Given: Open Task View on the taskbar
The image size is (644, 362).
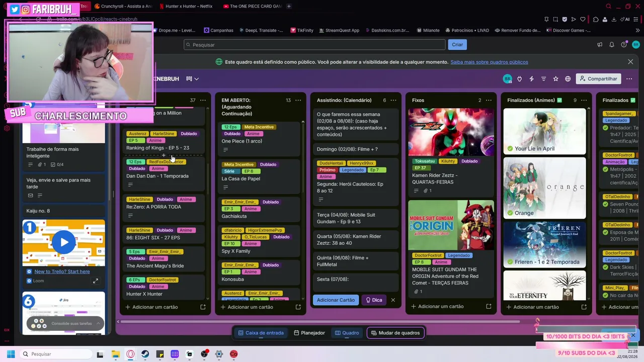Looking at the screenshot, I should pos(100,354).
